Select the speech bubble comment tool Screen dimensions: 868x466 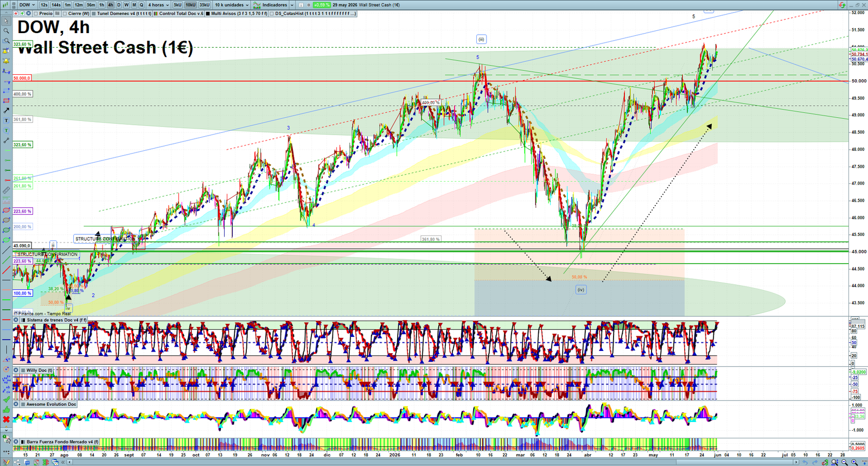tap(7, 131)
